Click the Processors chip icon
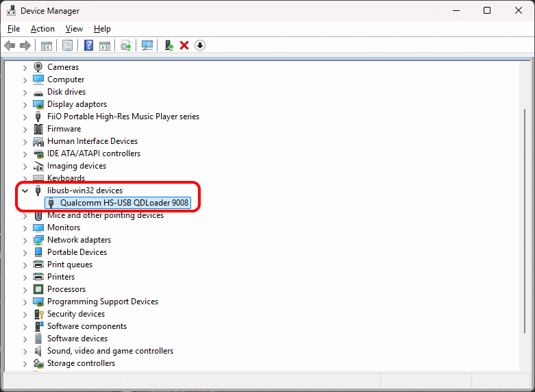The height and width of the screenshot is (392, 535). coord(38,289)
